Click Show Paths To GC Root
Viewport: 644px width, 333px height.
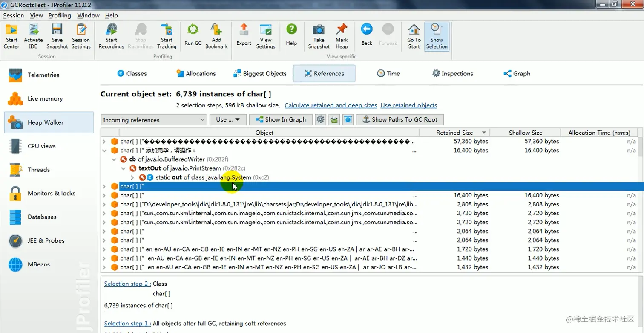click(400, 120)
